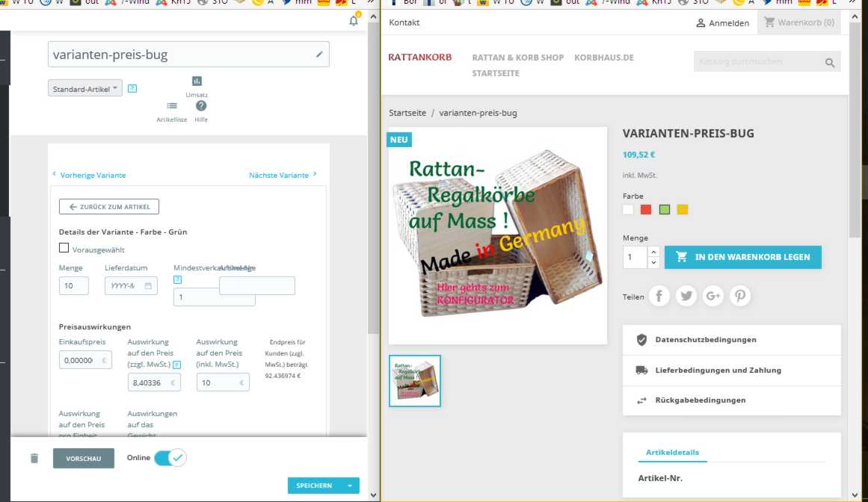Viewport: 868px width, 502px height.
Task: Click the help icon under Mindestverkaufsmenge
Action: coord(178,279)
